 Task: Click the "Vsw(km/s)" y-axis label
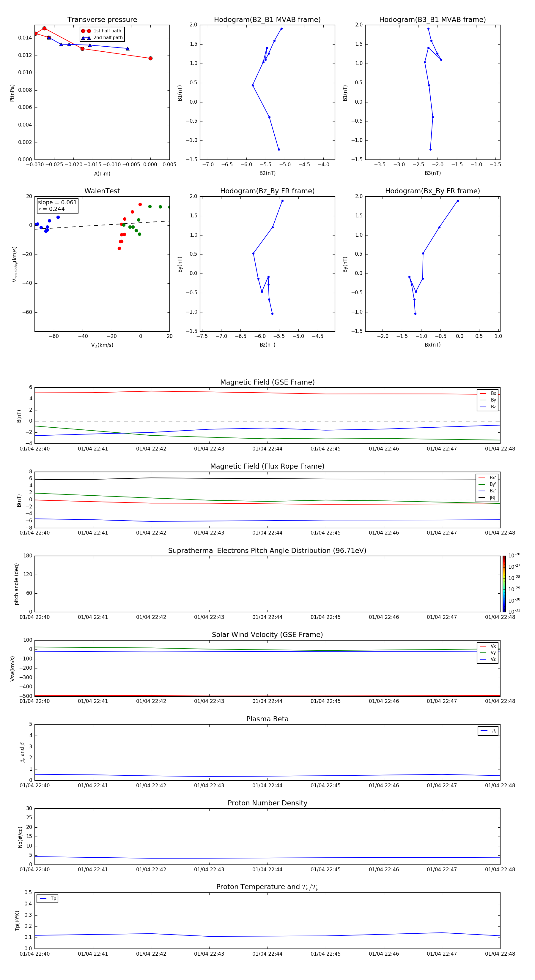[x=12, y=668]
